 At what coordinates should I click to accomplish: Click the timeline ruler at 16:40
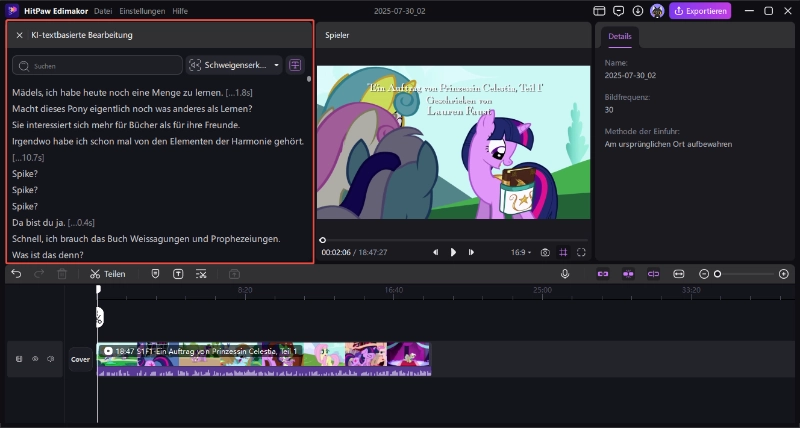pyautogui.click(x=393, y=290)
